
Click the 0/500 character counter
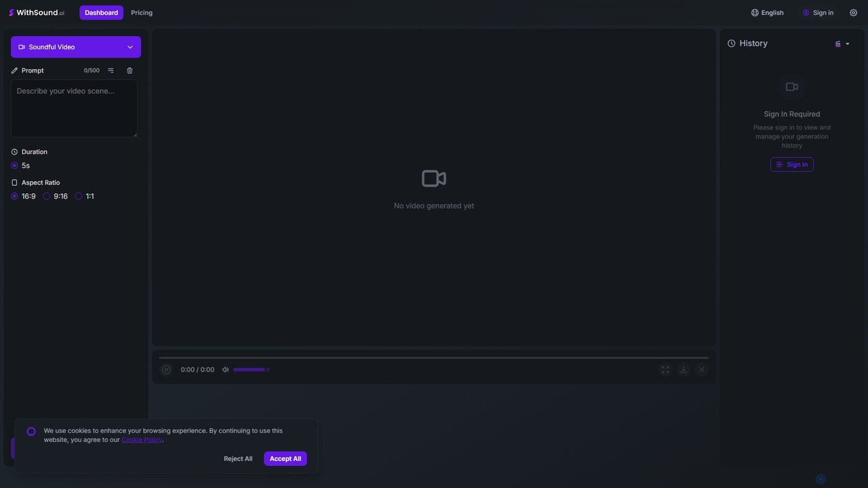tap(92, 70)
